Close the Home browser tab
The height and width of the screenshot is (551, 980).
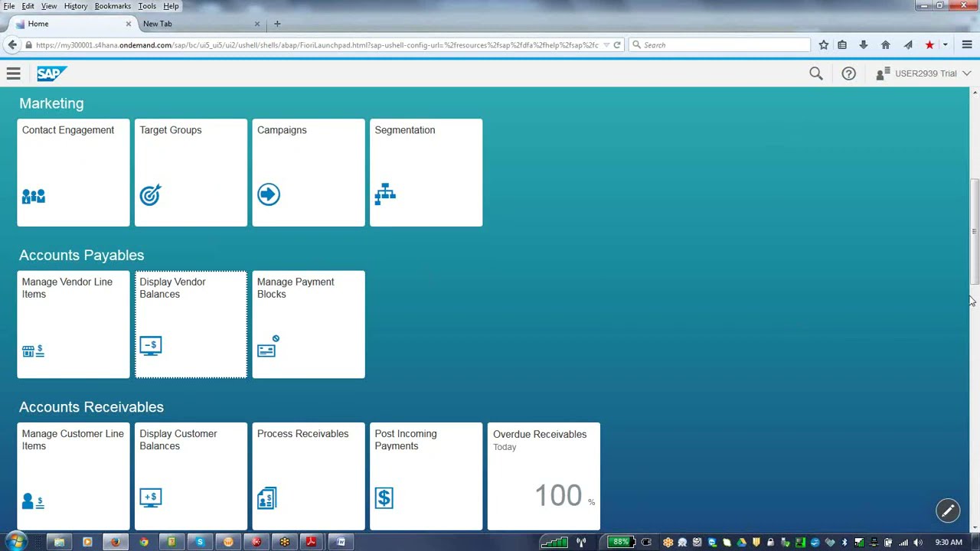tap(128, 24)
